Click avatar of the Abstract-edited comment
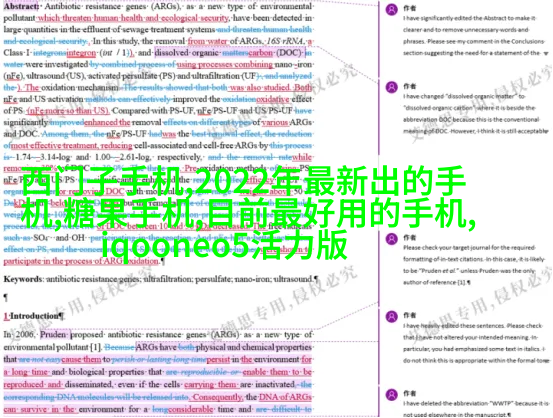The width and height of the screenshot is (553, 418). [x=391, y=10]
